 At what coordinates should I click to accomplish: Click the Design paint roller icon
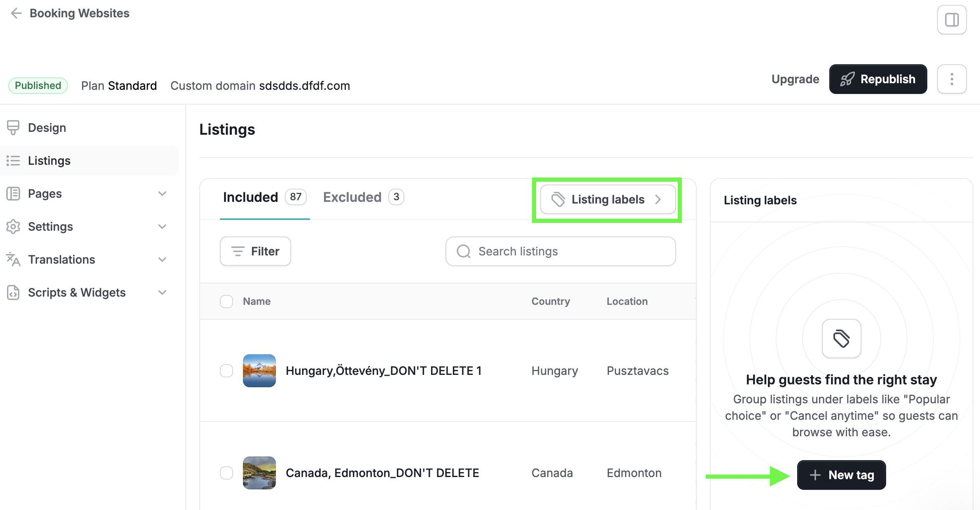(13, 128)
